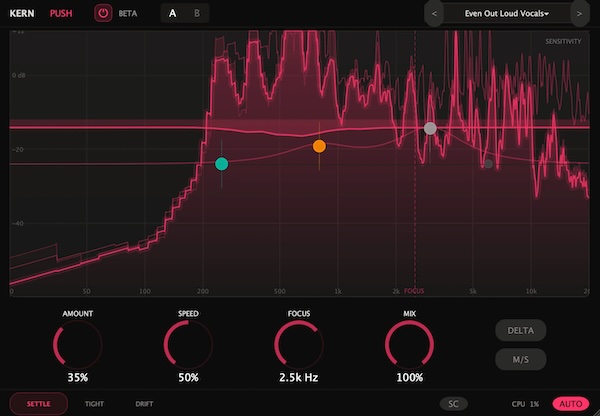The height and width of the screenshot is (416, 600).
Task: Enable the SC sidechain toggle
Action: (453, 404)
